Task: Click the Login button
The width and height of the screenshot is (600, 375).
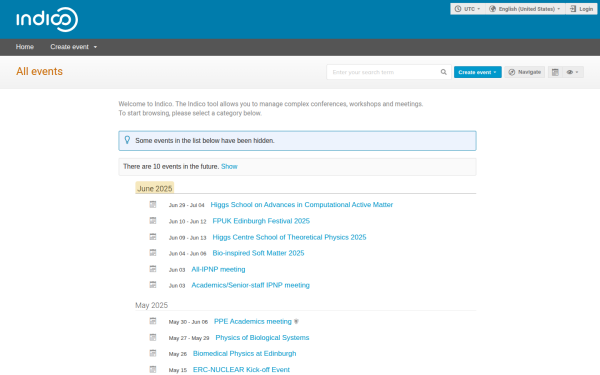Action: (581, 9)
